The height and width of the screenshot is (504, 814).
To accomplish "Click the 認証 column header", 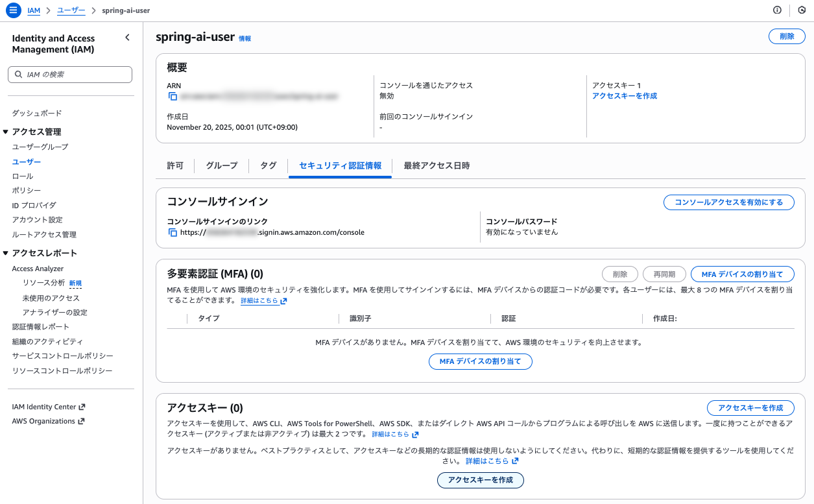I will point(509,318).
